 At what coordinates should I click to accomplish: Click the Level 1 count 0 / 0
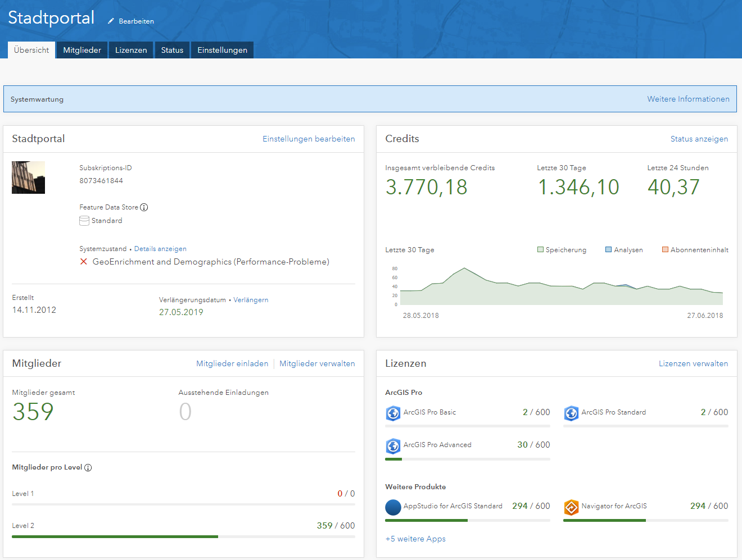tap(346, 494)
